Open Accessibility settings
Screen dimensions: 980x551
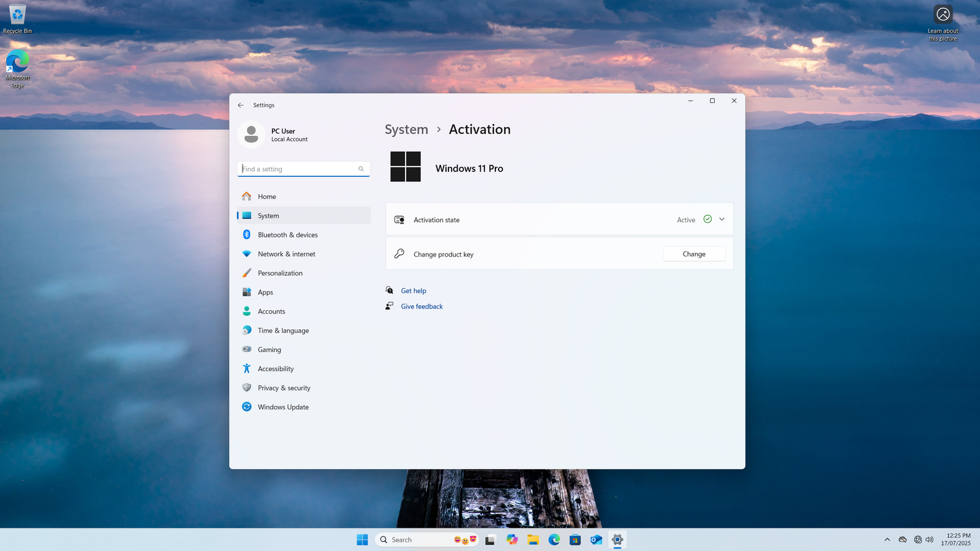(x=303, y=369)
